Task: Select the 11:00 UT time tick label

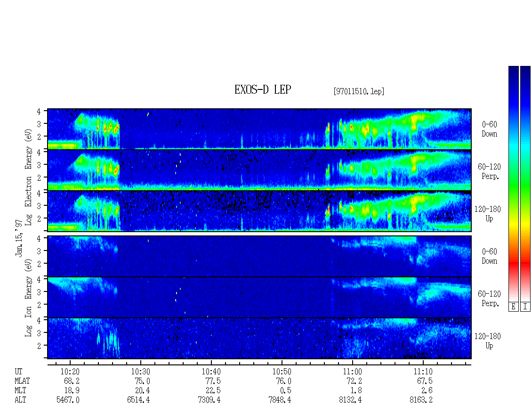Action: click(x=353, y=372)
